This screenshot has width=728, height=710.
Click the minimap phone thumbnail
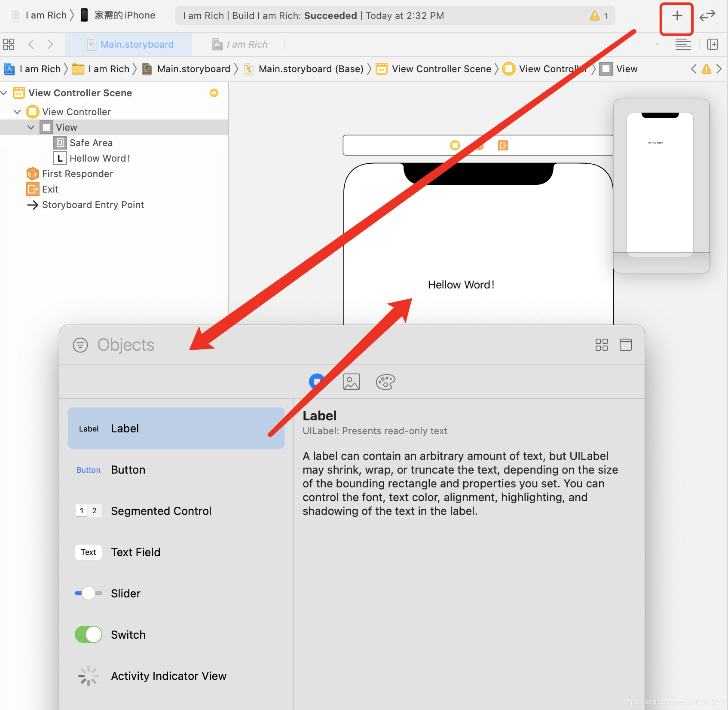(660, 185)
